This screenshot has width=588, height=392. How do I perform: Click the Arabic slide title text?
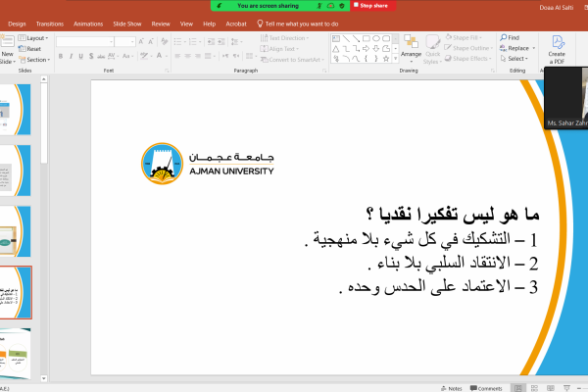[x=453, y=215]
